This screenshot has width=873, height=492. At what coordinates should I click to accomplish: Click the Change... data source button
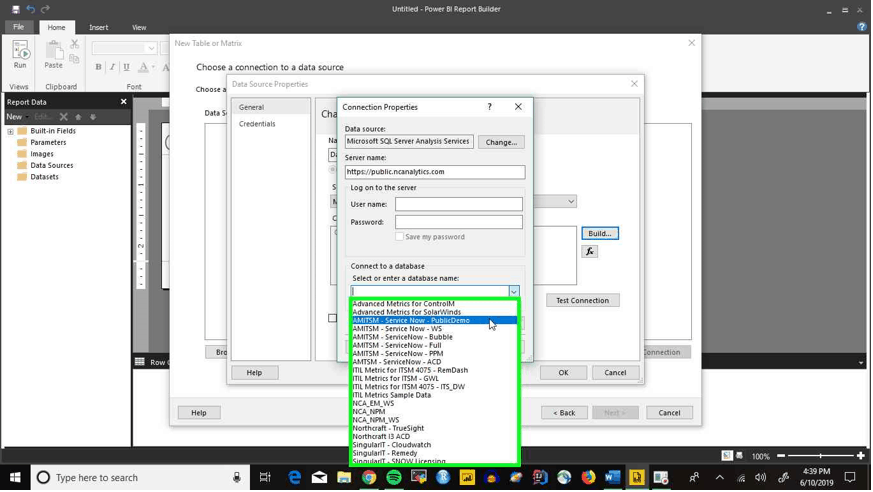pos(501,142)
